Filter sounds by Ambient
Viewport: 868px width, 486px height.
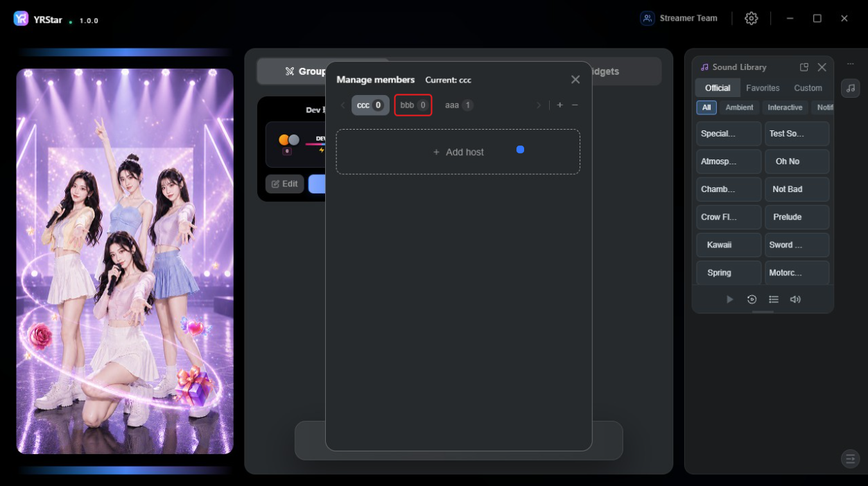click(739, 107)
